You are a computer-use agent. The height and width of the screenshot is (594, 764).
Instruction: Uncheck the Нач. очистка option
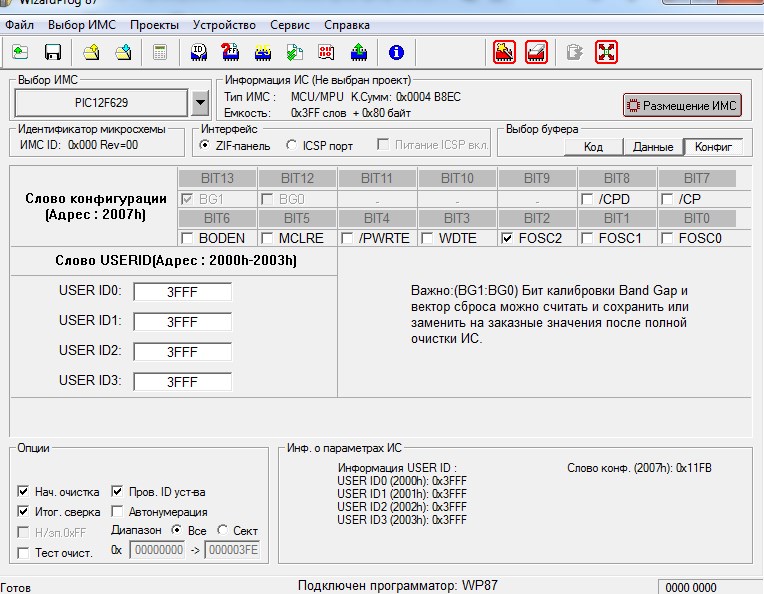coord(23,491)
